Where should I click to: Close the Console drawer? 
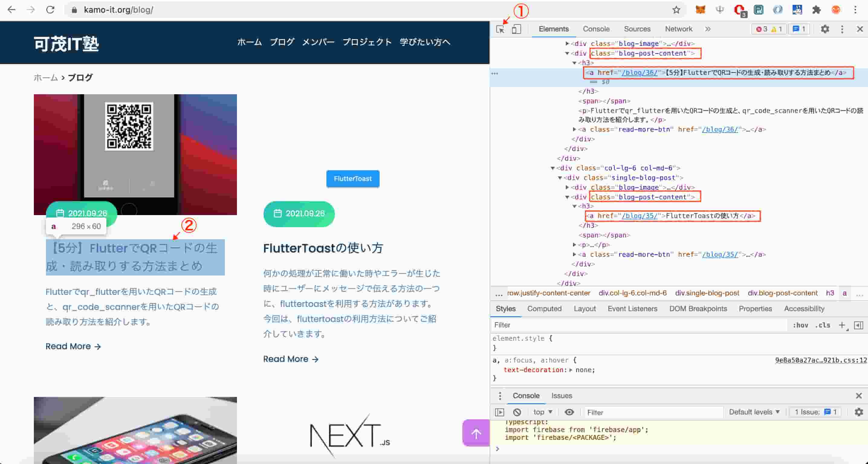(x=859, y=396)
